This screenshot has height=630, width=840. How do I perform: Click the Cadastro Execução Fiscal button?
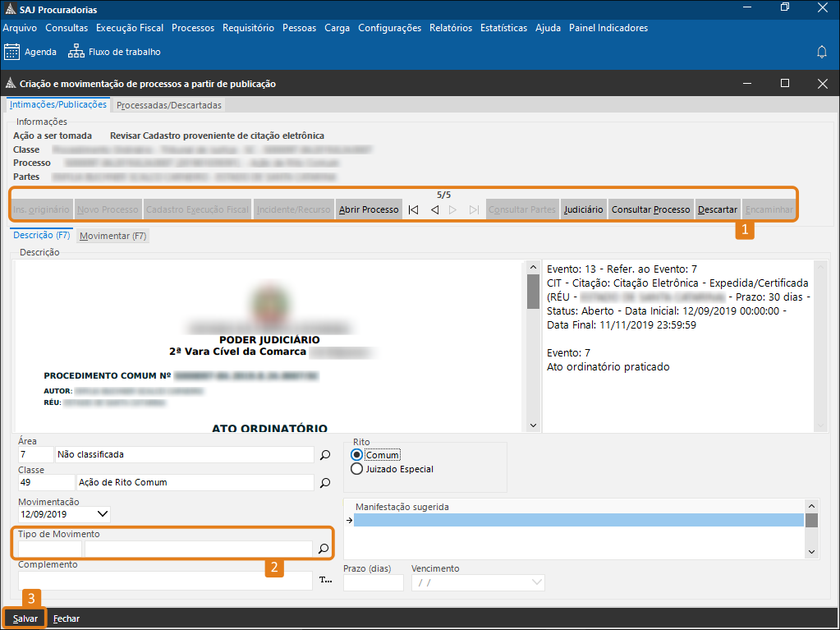click(197, 209)
